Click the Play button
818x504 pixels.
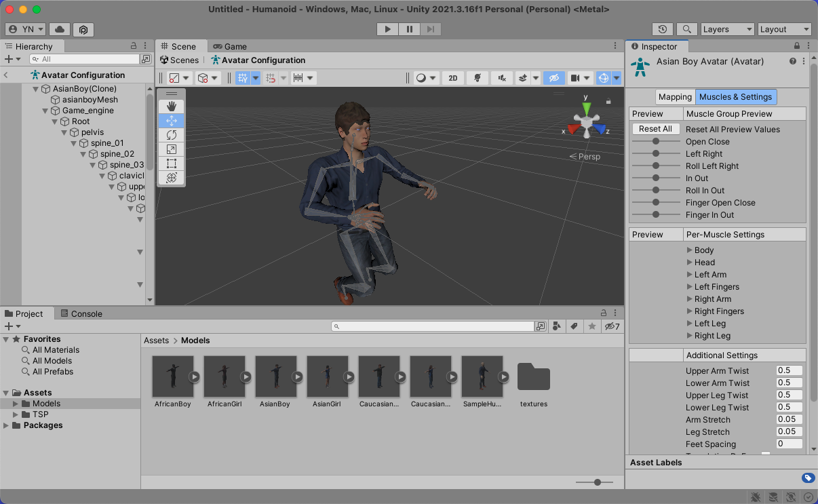[x=387, y=29]
